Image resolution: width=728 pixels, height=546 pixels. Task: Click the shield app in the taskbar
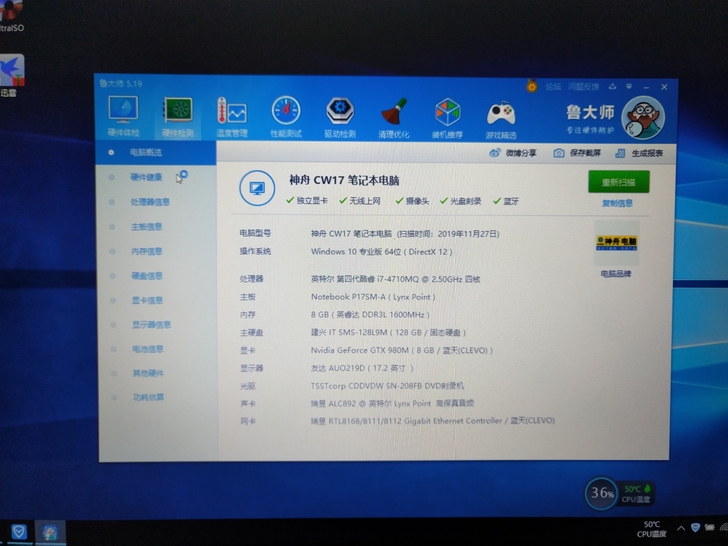point(18,531)
